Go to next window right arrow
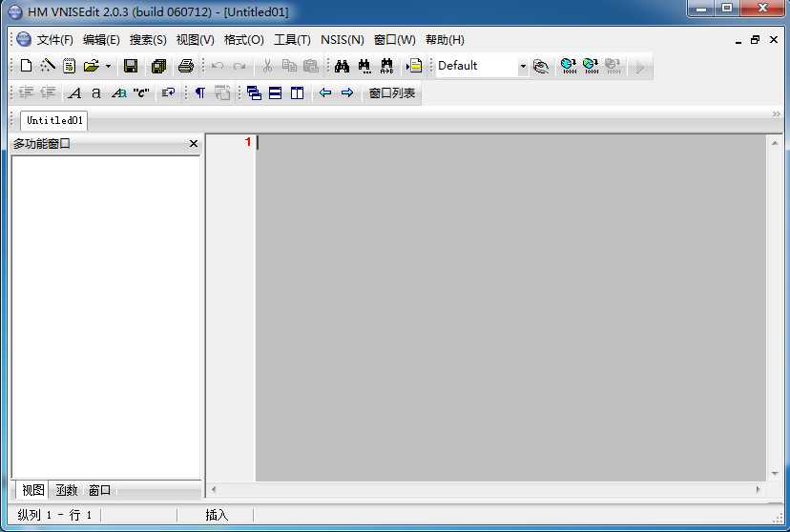 [347, 92]
